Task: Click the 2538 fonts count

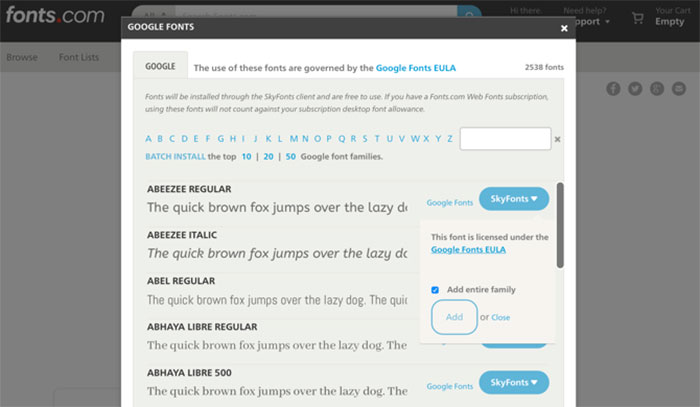Action: coord(544,67)
